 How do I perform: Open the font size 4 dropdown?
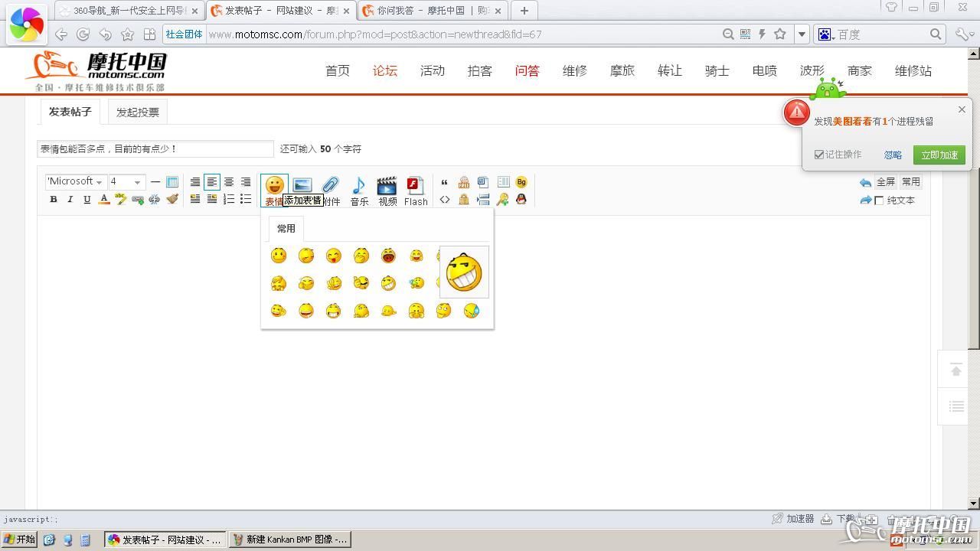click(126, 181)
